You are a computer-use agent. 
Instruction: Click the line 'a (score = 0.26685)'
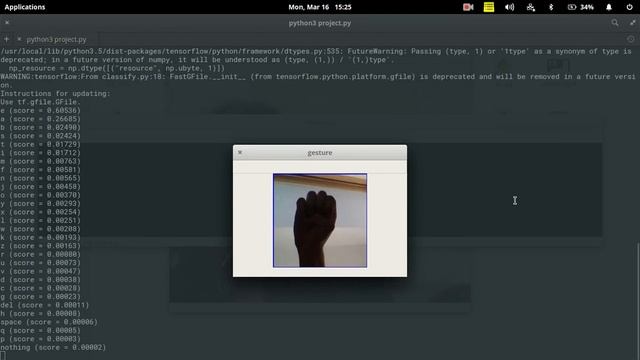pyautogui.click(x=40, y=119)
